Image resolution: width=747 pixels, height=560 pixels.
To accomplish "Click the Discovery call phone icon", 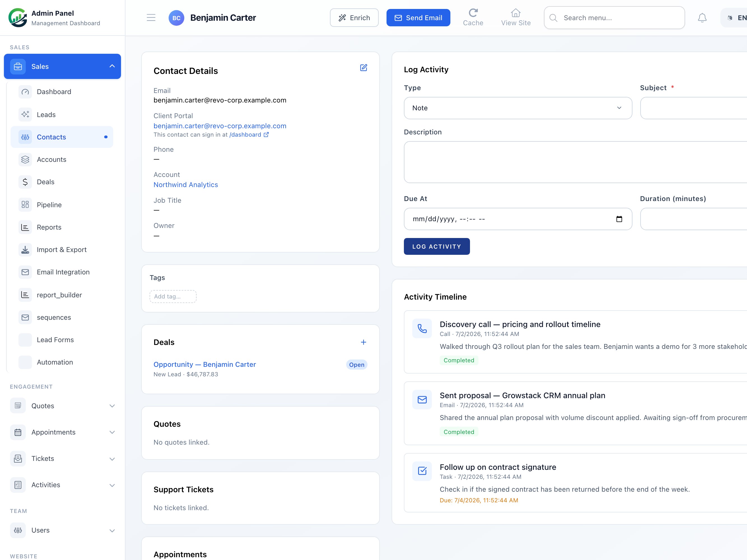I will pyautogui.click(x=422, y=328).
